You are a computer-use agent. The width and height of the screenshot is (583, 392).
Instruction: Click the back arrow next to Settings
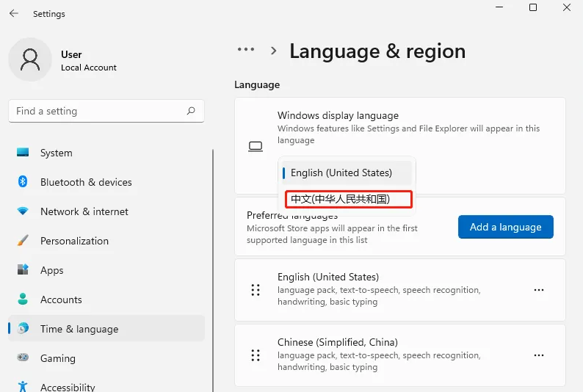click(14, 13)
